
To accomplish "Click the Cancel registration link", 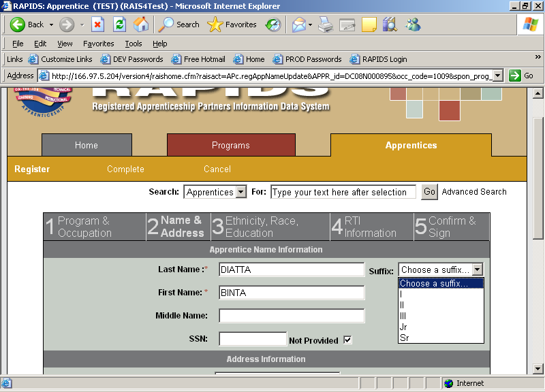I will coord(217,169).
